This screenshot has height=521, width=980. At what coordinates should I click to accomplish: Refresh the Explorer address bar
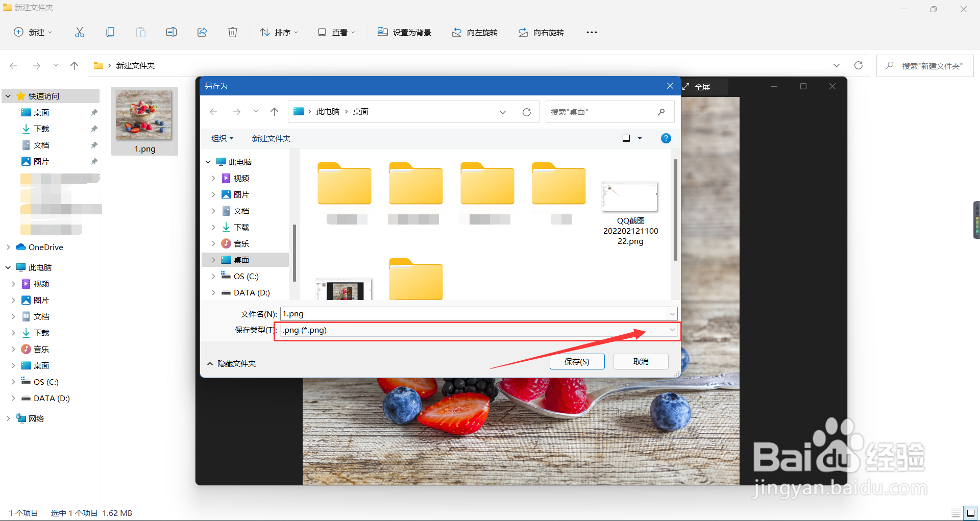(859, 65)
